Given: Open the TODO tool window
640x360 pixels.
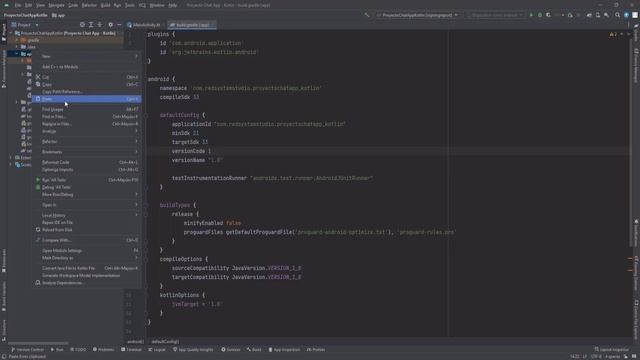Looking at the screenshot, I should [78, 350].
